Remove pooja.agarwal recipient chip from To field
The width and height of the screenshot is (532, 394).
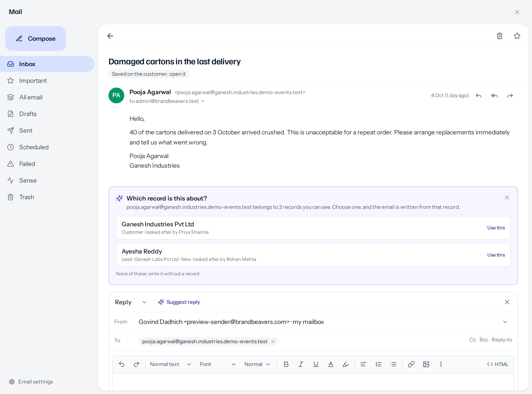tap(273, 341)
